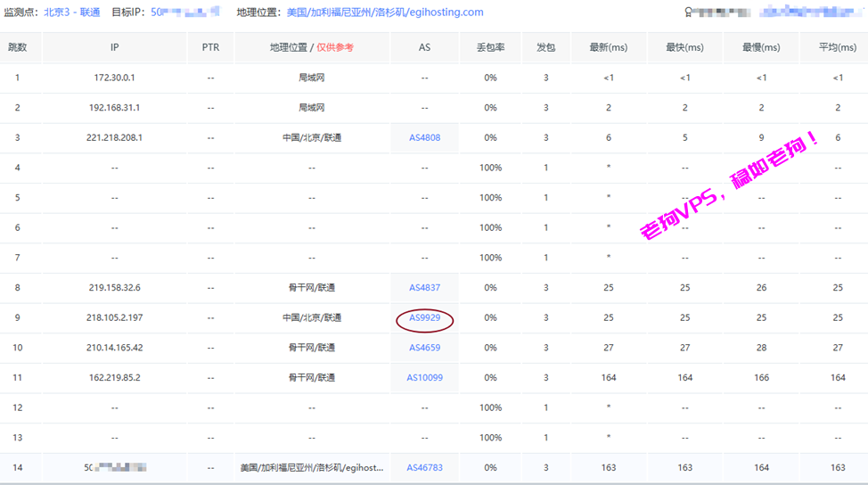Screen dimensions: 868x485
Task: Click the AS column header
Action: (424, 47)
